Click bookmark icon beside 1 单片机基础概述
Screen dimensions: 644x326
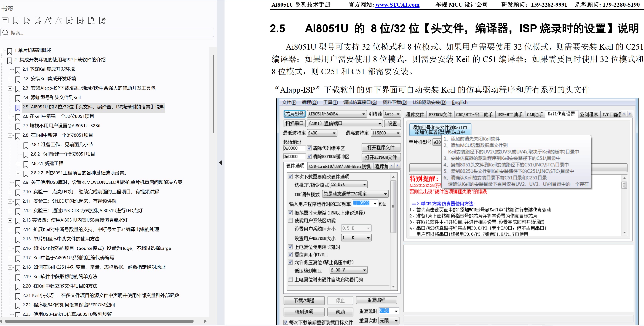coord(9,51)
